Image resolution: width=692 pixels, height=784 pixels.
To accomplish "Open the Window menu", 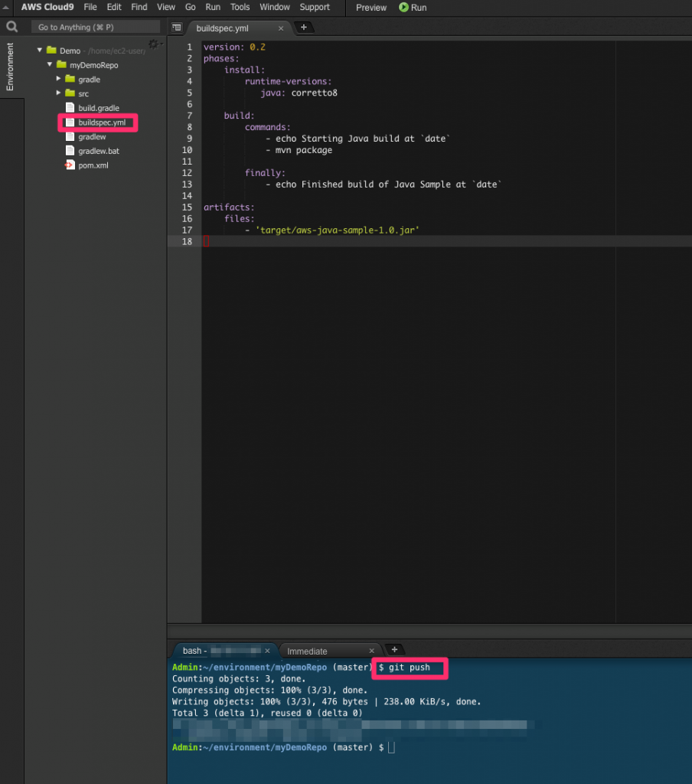I will pos(275,8).
